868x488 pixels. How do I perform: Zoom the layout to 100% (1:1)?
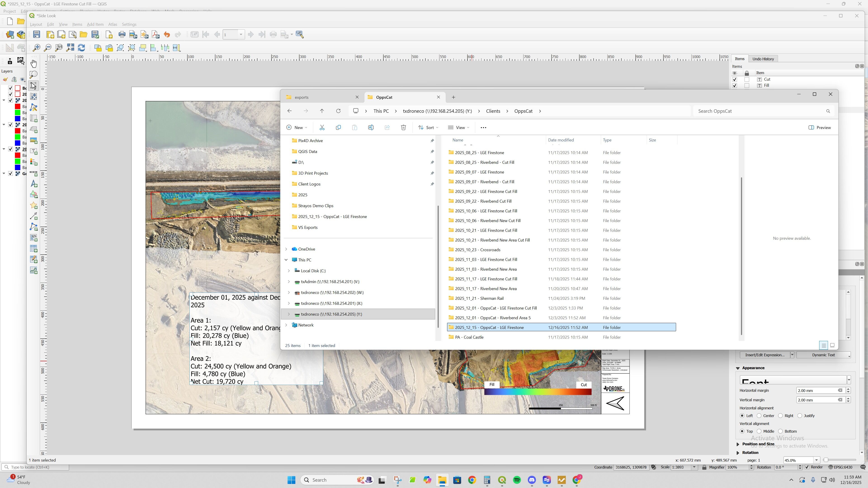[59, 48]
